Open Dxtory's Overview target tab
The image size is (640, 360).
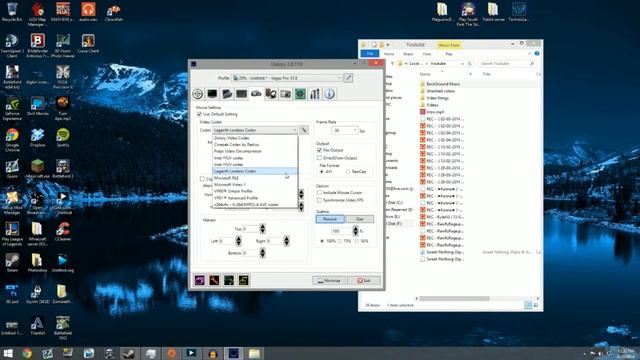click(198, 94)
